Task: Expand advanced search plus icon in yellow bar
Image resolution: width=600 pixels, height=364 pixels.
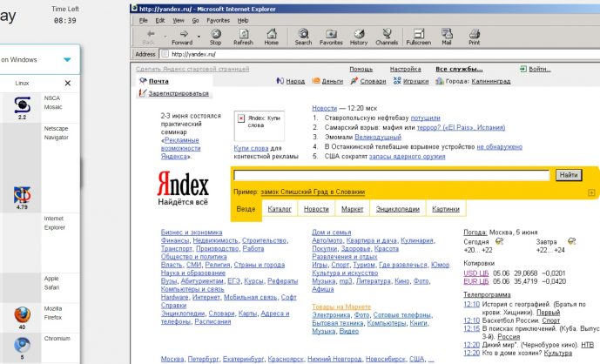Action: click(591, 192)
